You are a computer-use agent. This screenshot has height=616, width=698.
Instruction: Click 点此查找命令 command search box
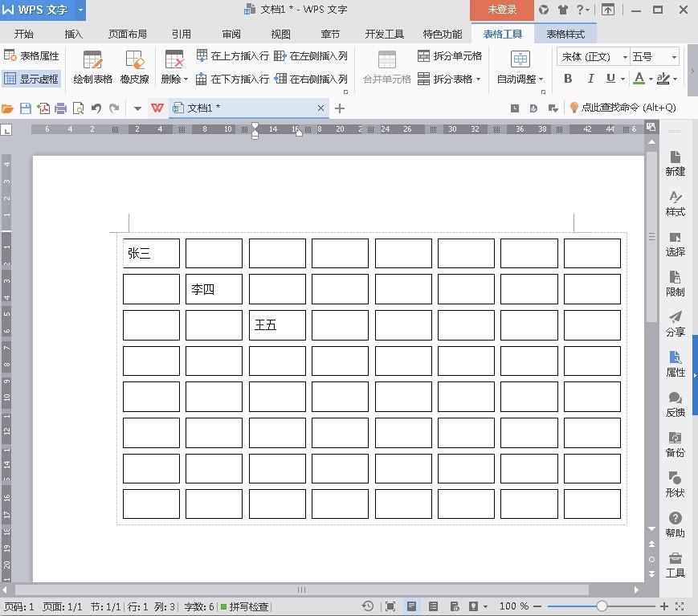[x=623, y=108]
